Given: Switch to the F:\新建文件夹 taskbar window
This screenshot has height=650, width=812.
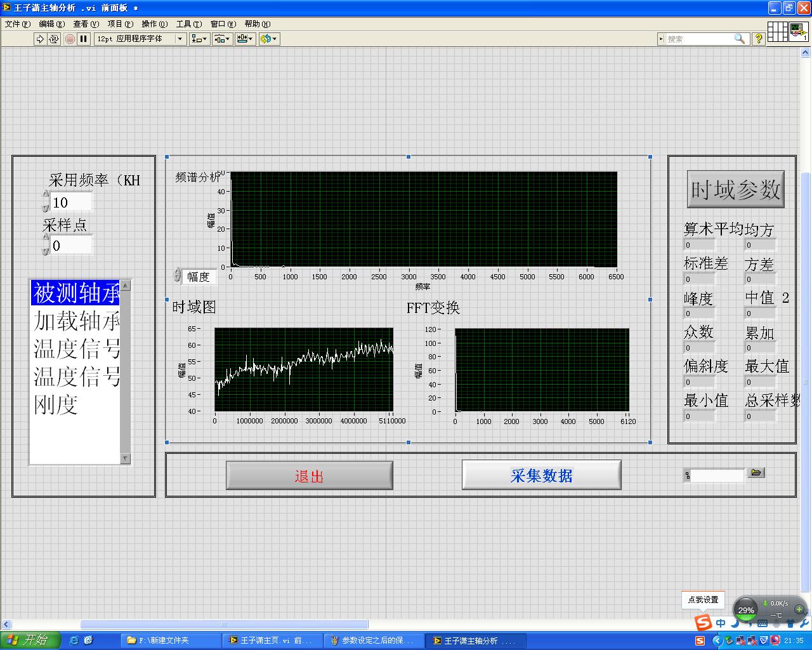Looking at the screenshot, I should (171, 640).
